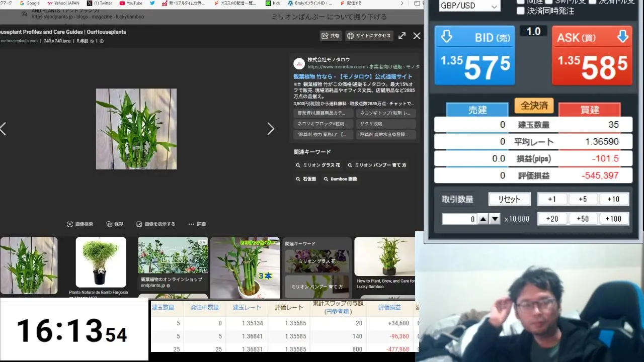The width and height of the screenshot is (644, 362).
Task: Open 画像検索 visual search
Action: pos(80,224)
